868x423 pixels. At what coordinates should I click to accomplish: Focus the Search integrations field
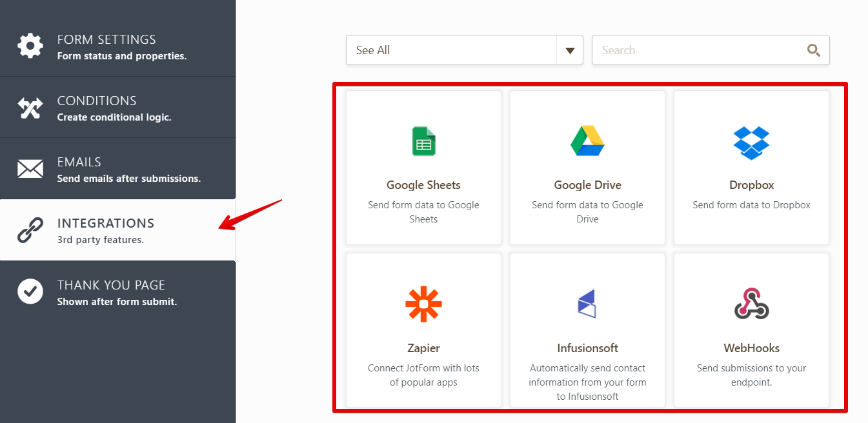click(x=711, y=50)
